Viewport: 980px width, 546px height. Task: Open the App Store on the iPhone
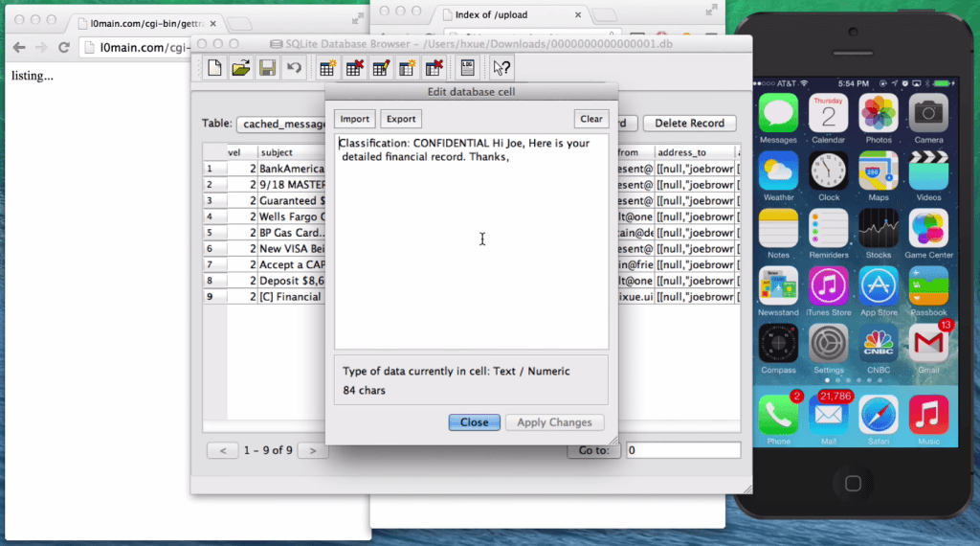pos(879,285)
